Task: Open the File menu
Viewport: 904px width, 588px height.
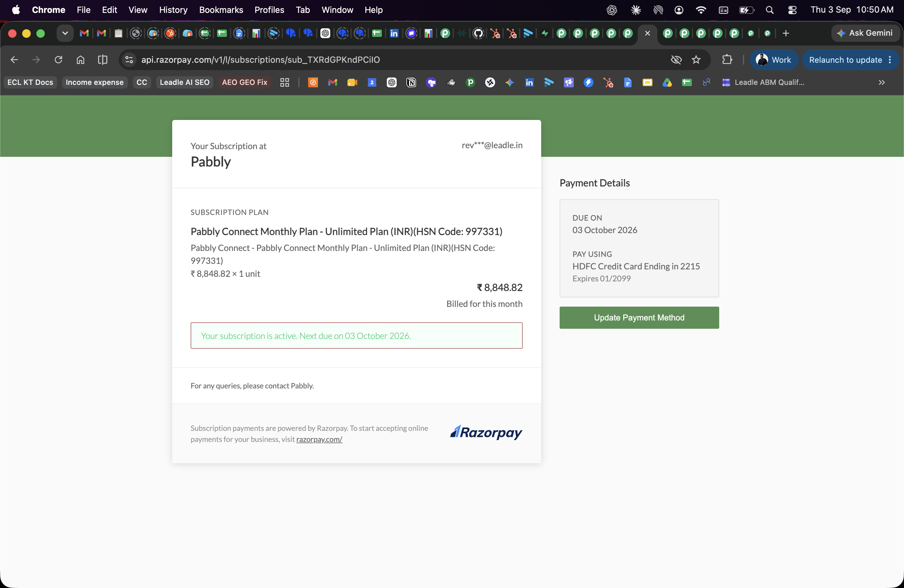Action: coord(84,10)
